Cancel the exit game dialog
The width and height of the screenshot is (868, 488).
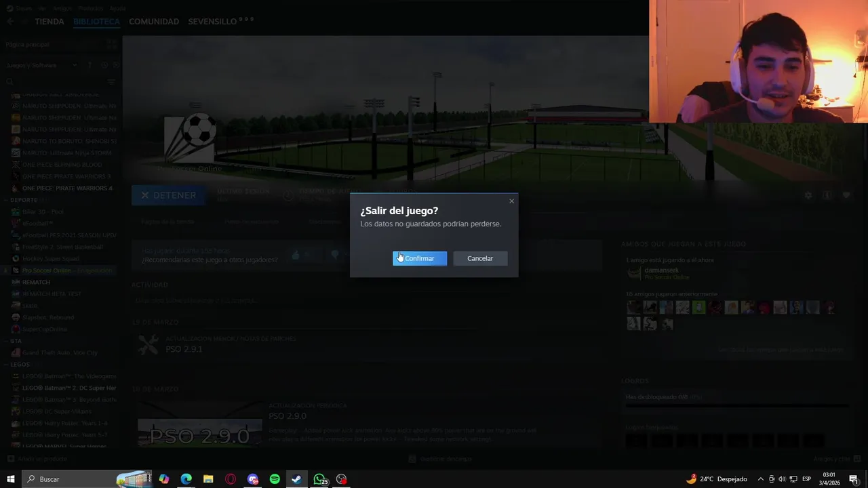[480, 258]
